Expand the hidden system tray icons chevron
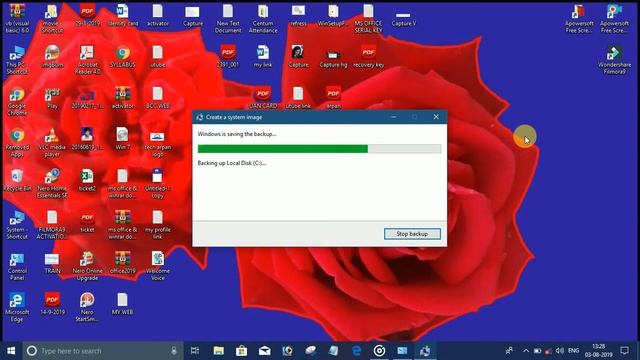This screenshot has height=360, width=640. tap(526, 351)
